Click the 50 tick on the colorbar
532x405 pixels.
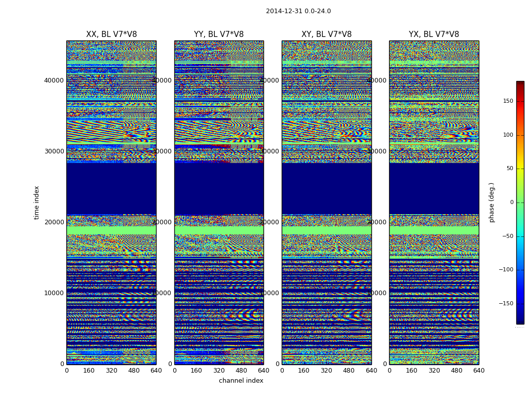click(510, 169)
